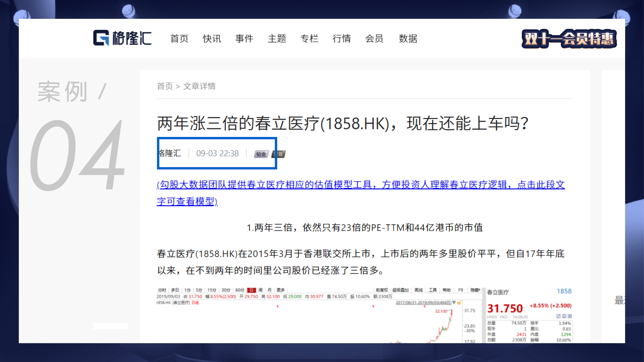This screenshot has height=362, width=644.
Task: Open the 首页 navigation item
Action: (x=179, y=39)
